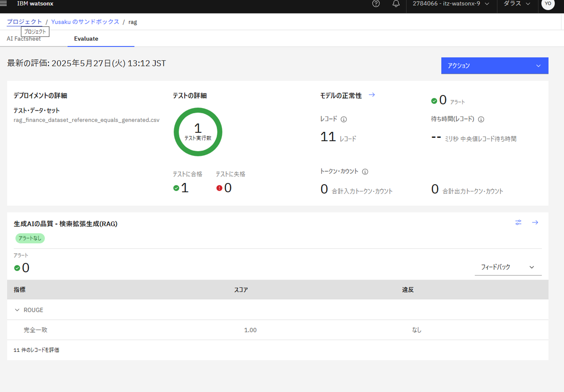This screenshot has width=564, height=392.
Task: Open RAG quality details arrow
Action: [x=535, y=222]
